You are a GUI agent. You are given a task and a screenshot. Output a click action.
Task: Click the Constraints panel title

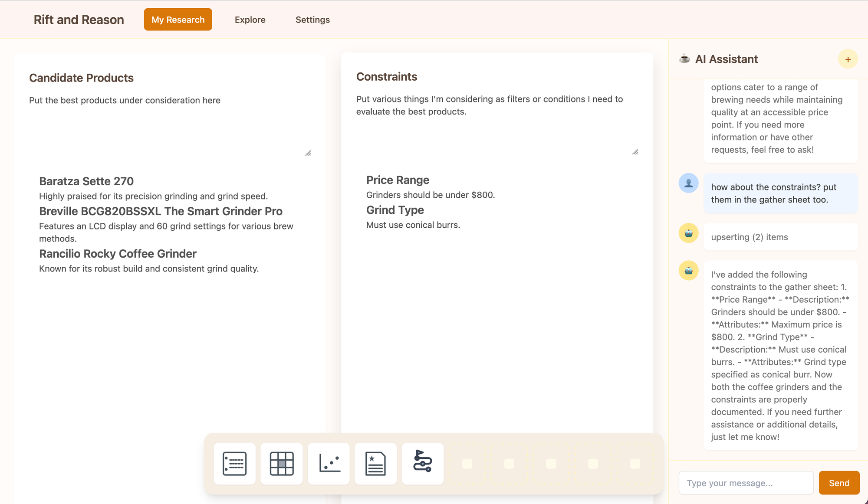pyautogui.click(x=387, y=76)
